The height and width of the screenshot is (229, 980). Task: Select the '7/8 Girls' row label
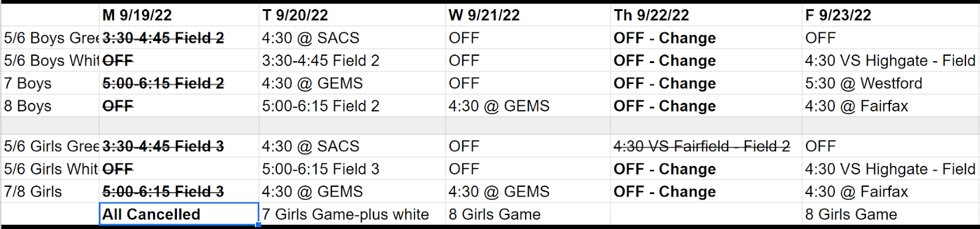[x=50, y=192]
